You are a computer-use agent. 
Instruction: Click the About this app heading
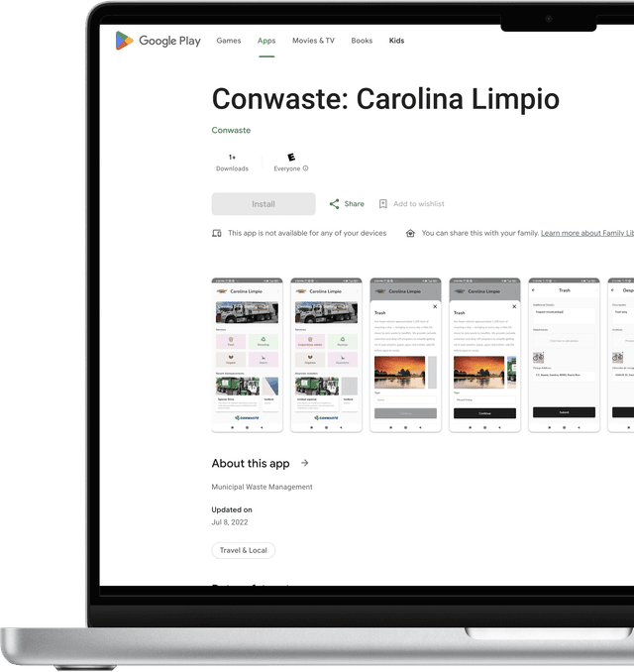click(x=251, y=463)
